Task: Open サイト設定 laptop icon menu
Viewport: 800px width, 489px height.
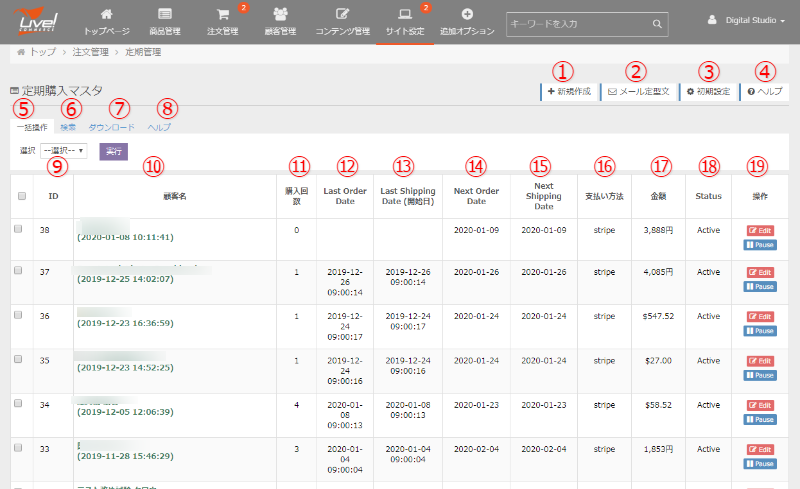Action: [404, 15]
